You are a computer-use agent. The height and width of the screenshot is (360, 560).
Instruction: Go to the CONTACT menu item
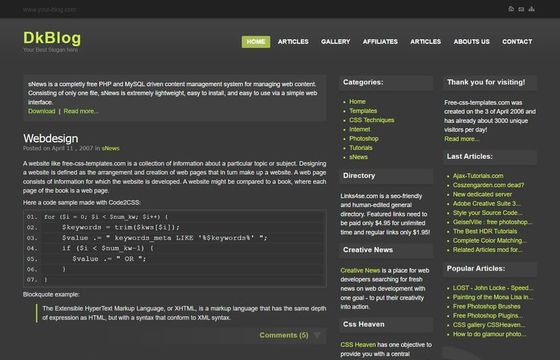click(x=517, y=42)
